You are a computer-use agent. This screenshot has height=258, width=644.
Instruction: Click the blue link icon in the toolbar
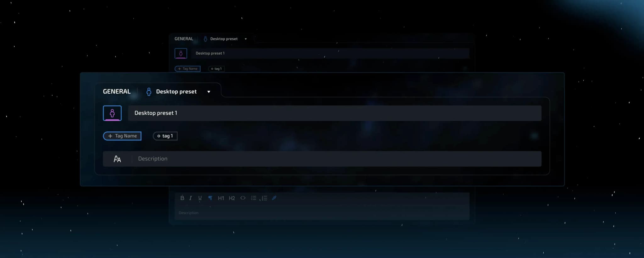point(274,198)
